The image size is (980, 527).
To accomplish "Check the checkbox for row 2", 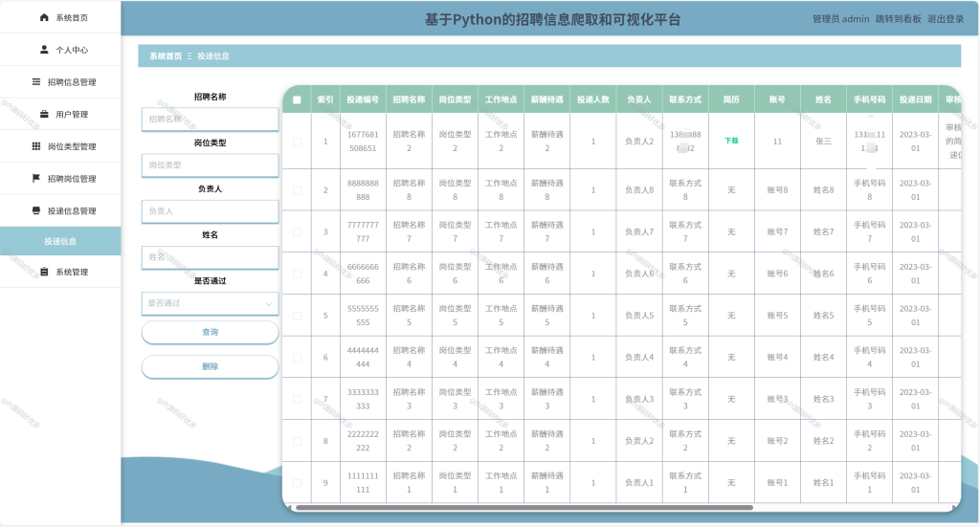I will point(297,190).
